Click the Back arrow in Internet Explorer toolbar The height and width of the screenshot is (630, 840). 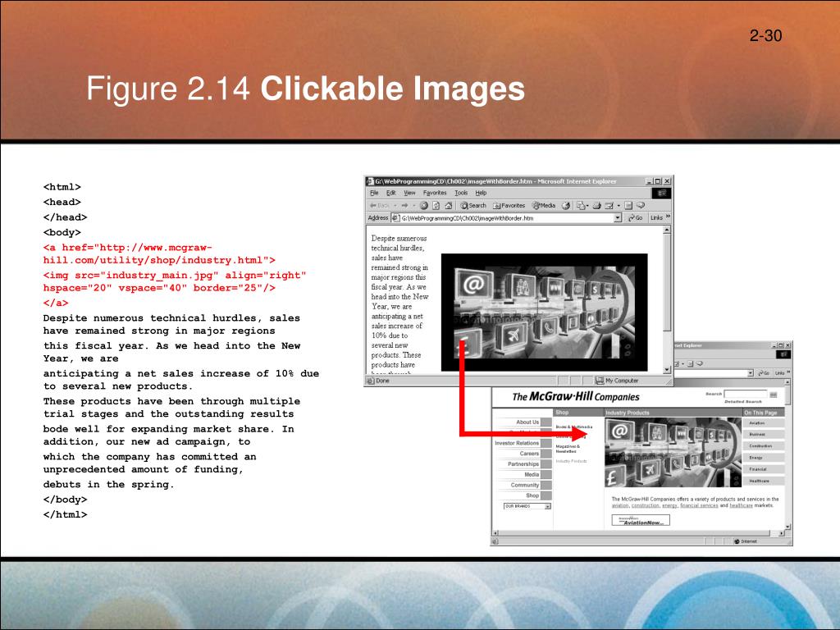coord(373,206)
